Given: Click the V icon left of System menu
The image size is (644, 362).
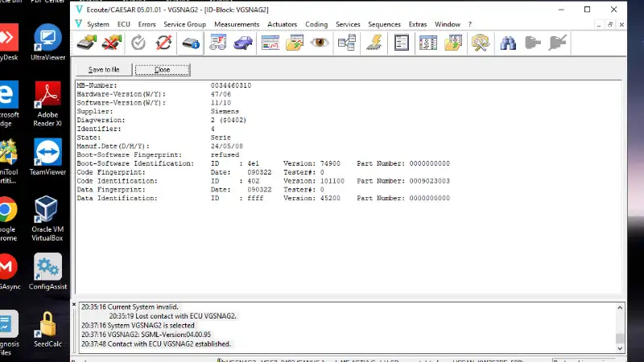Looking at the screenshot, I should pos(78,24).
